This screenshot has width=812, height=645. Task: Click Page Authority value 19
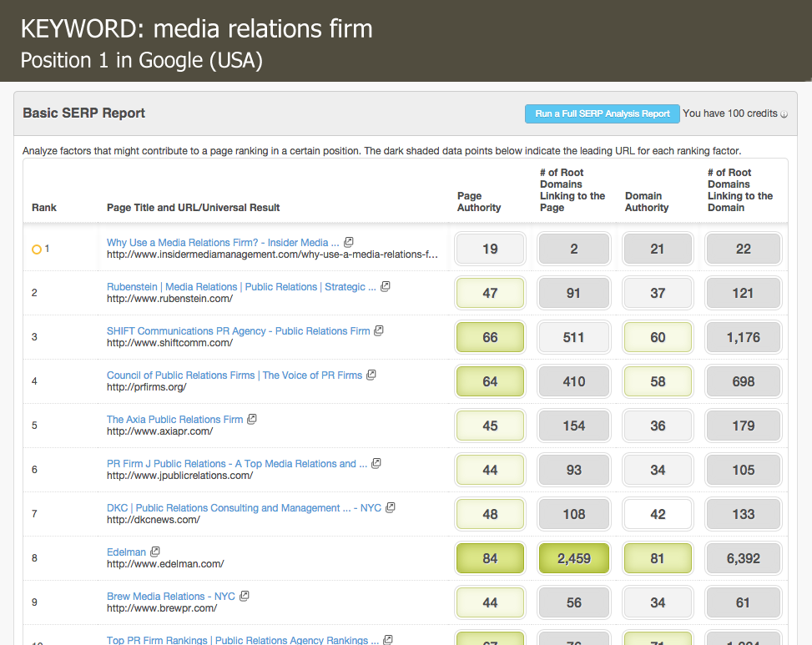(x=490, y=249)
